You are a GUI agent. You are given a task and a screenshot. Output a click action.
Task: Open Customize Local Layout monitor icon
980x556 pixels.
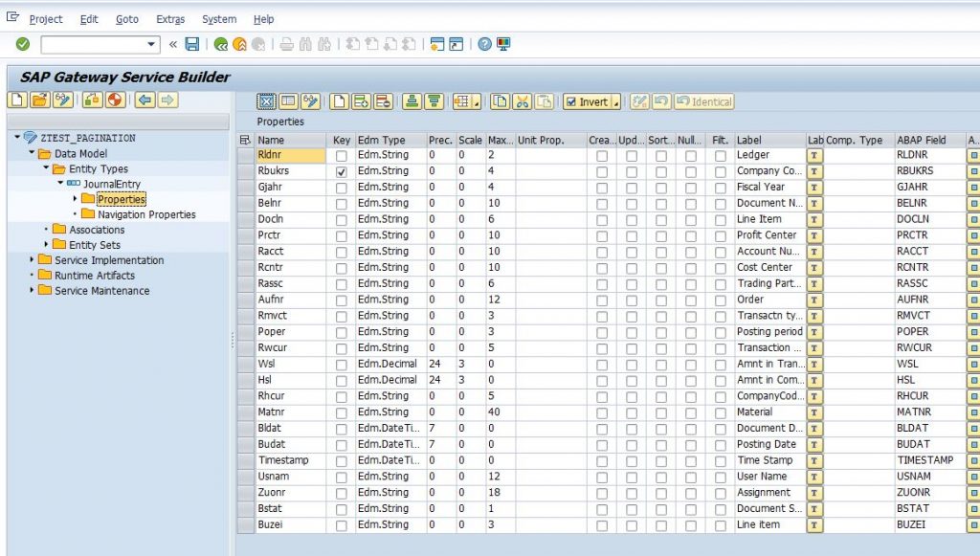(503, 44)
